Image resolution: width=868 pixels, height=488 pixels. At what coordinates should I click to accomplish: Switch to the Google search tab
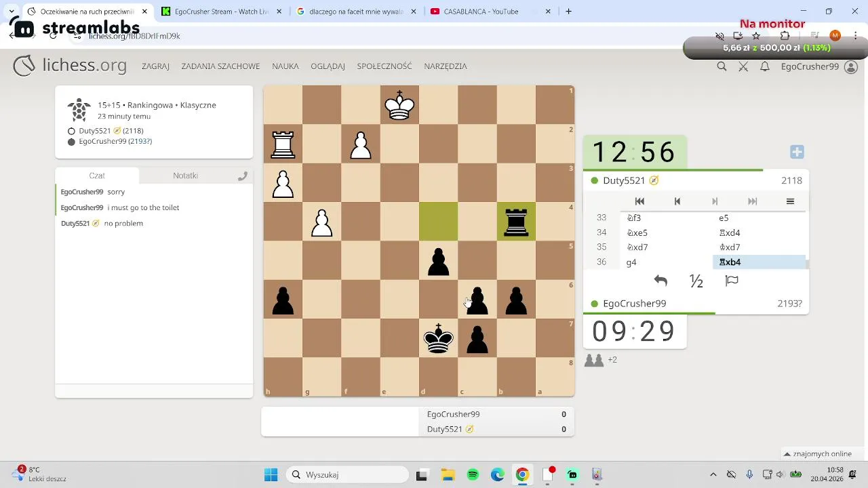(356, 12)
